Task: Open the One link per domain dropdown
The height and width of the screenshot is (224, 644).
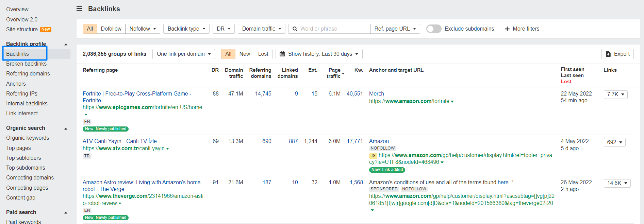Action: tap(184, 54)
